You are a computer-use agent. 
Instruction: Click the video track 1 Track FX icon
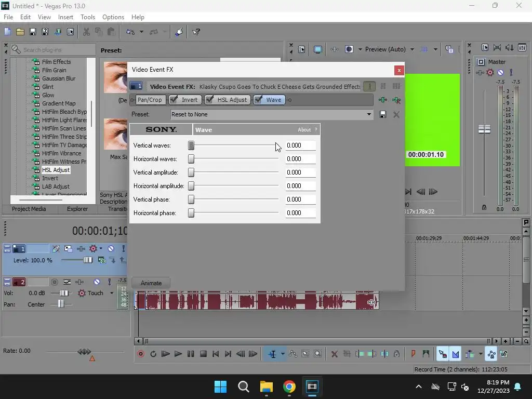pyautogui.click(x=81, y=249)
